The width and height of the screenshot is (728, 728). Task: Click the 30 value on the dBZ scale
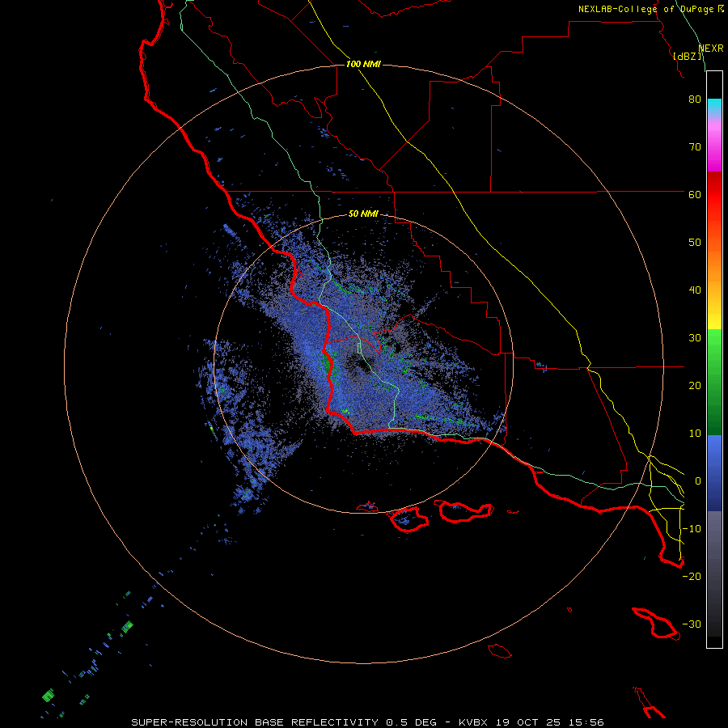tap(695, 338)
